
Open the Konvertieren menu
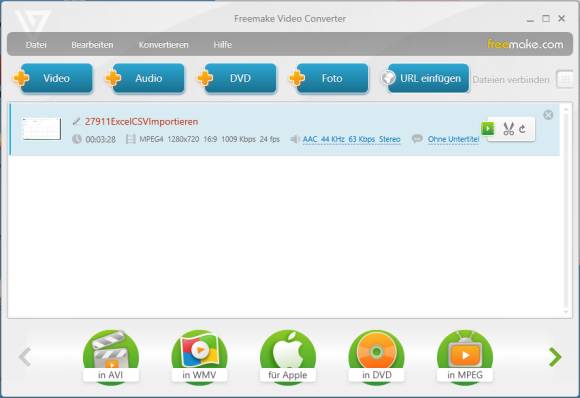(x=163, y=45)
